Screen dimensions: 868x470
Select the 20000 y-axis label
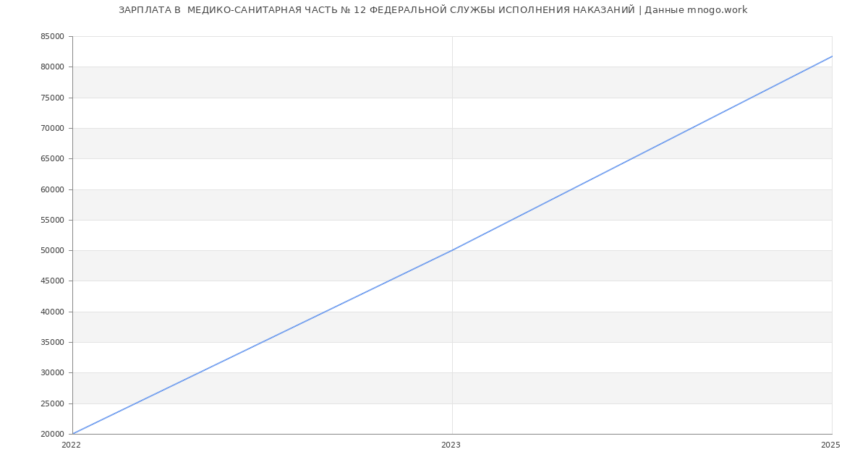point(52,435)
